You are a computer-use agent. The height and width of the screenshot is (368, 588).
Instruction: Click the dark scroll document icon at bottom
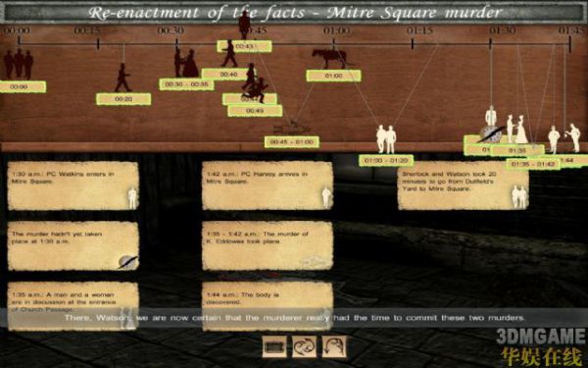(274, 346)
